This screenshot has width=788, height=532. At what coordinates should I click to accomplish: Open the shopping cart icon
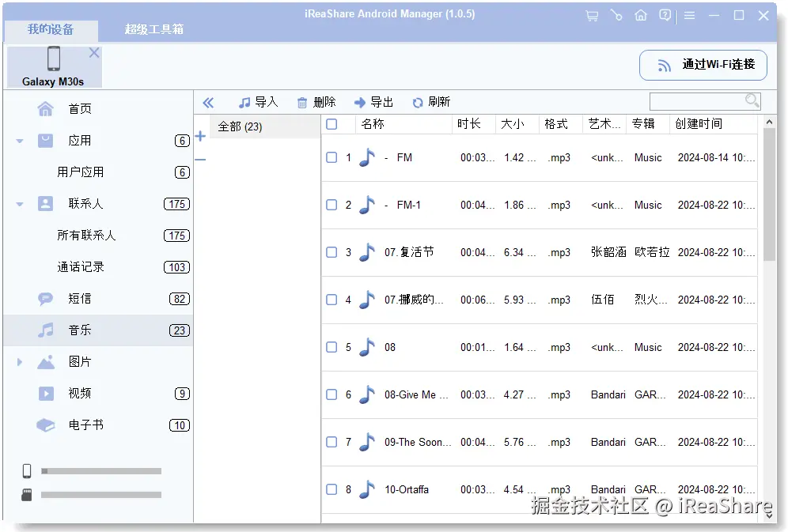[592, 14]
